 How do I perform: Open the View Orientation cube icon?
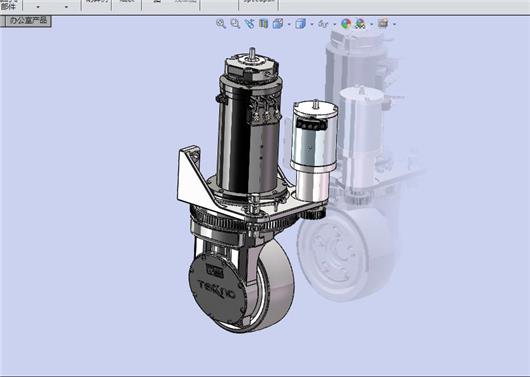278,24
